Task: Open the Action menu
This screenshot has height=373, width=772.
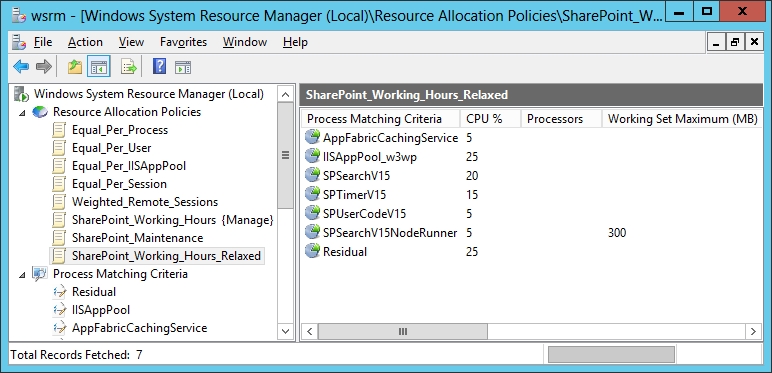Action: [85, 42]
